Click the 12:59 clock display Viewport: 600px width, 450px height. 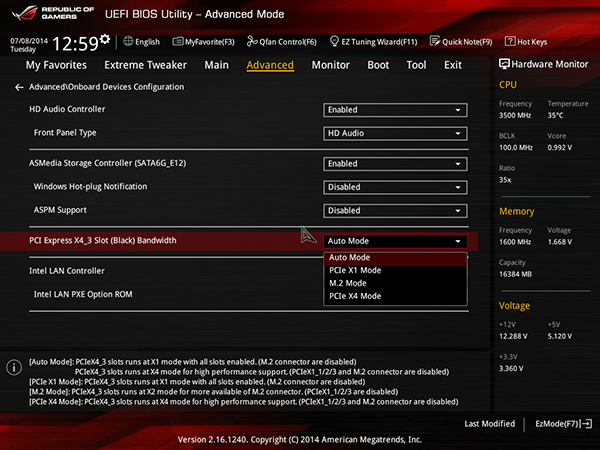[75, 44]
